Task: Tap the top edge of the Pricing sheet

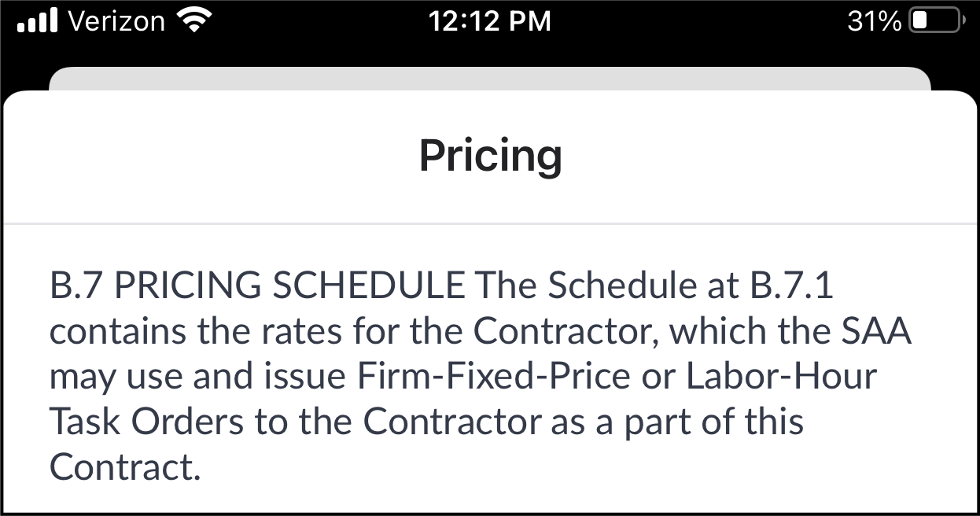Action: click(490, 94)
